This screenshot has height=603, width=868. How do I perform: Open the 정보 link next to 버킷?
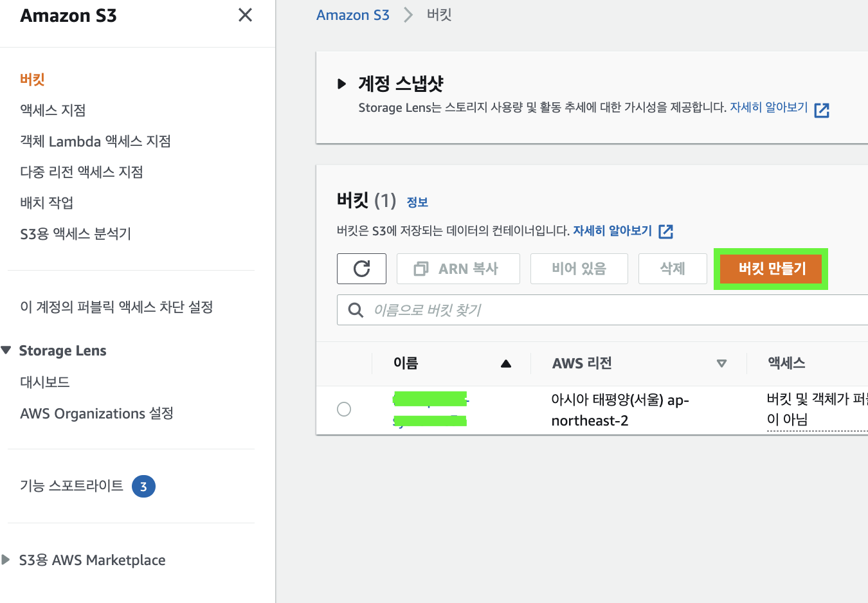(417, 202)
